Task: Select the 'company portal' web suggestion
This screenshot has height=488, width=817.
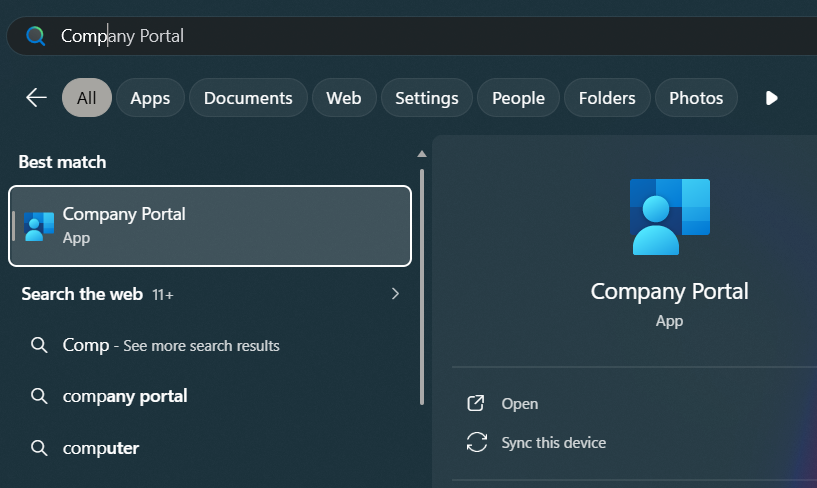Action: 125,396
